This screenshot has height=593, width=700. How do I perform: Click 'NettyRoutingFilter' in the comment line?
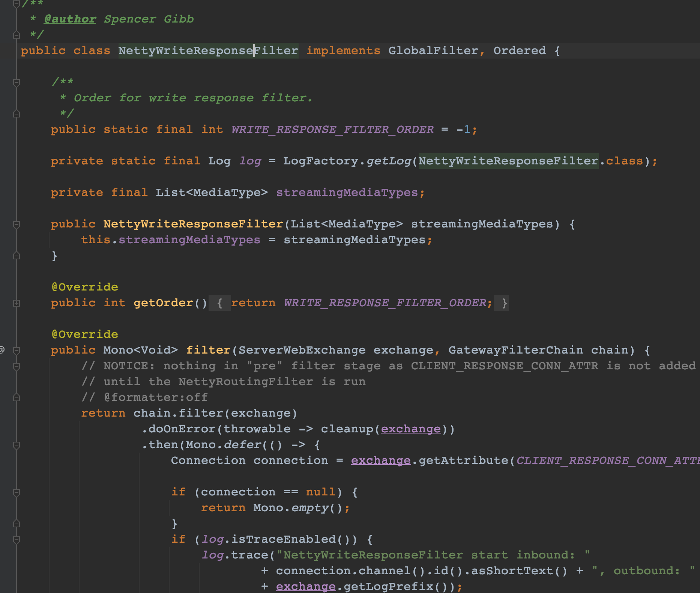[x=246, y=382]
